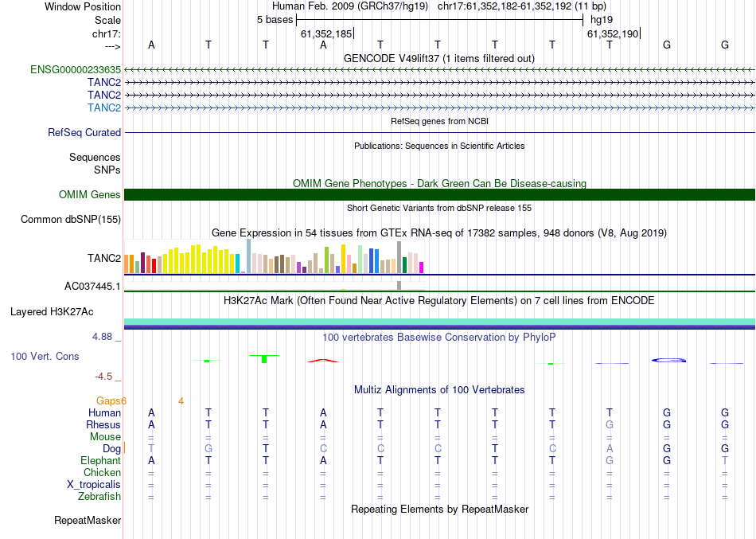756x539 pixels.
Task: Click the grey A in Dog alignment row
Action: pyautogui.click(x=610, y=449)
